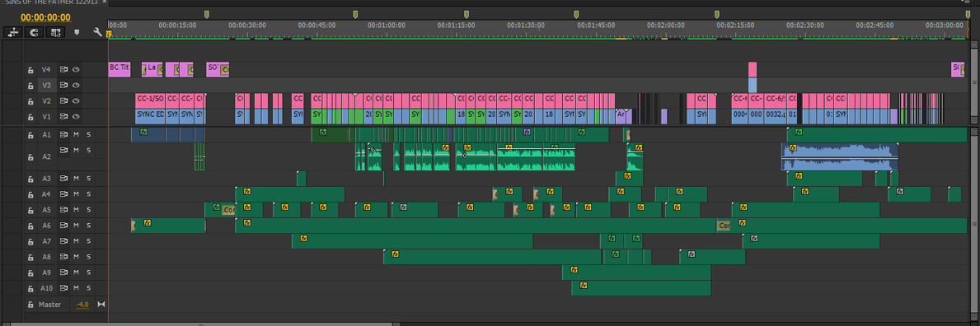Target the V3 track label

pyautogui.click(x=46, y=85)
